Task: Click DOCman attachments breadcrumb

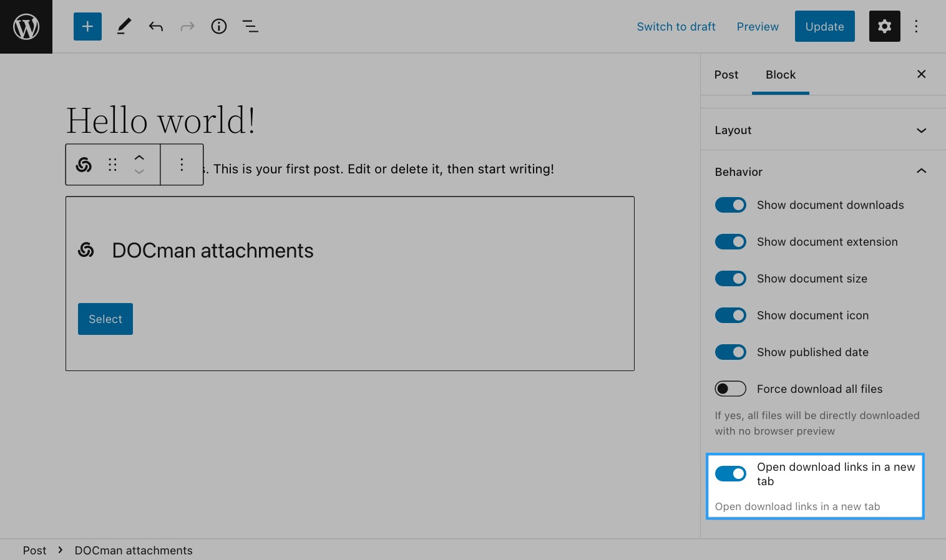Action: (134, 550)
